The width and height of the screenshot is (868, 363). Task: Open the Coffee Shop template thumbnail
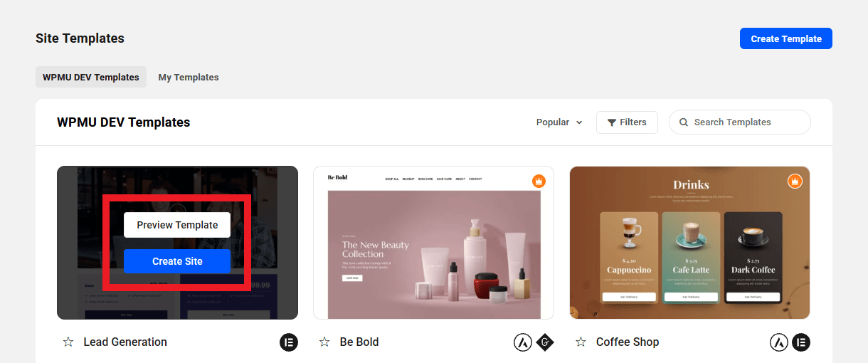click(689, 243)
